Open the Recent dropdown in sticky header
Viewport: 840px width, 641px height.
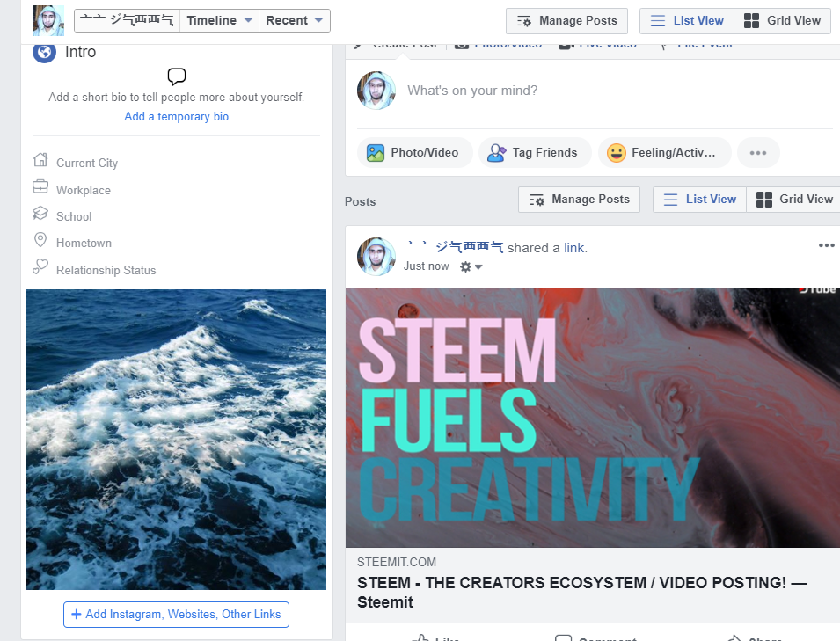pyautogui.click(x=294, y=20)
